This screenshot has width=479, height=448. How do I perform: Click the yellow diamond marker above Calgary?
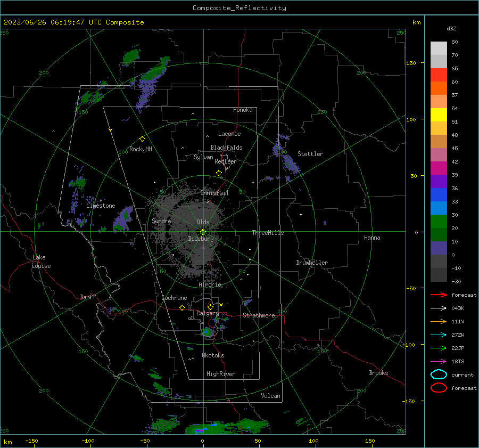pos(210,307)
